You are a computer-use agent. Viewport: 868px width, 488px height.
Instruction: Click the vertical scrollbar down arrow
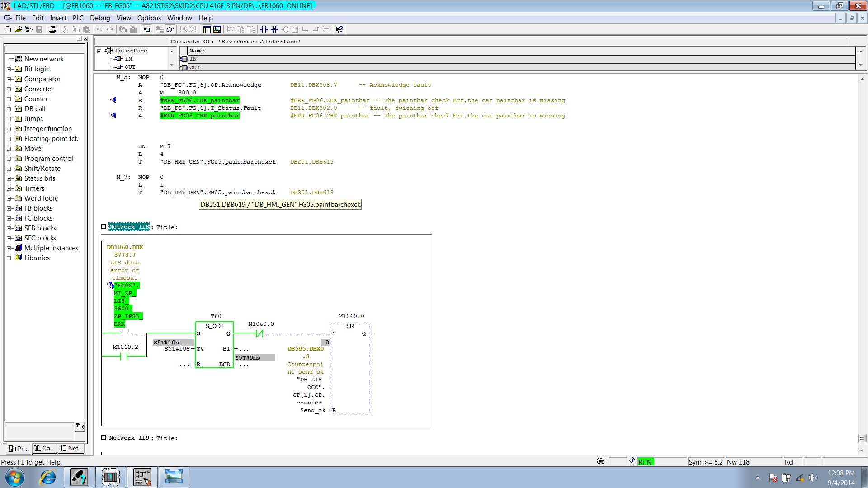click(862, 450)
